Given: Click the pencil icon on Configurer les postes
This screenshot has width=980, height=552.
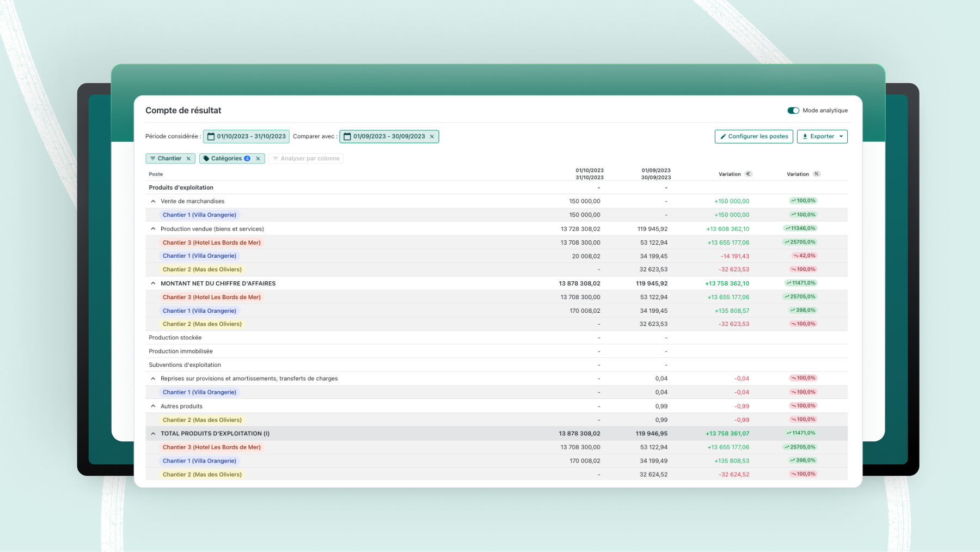Looking at the screenshot, I should (x=723, y=137).
